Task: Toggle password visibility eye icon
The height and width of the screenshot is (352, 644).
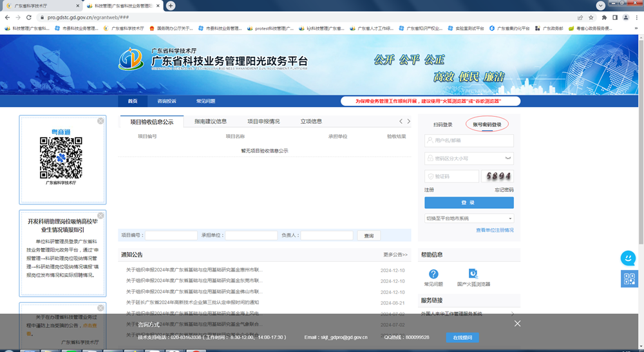Action: pyautogui.click(x=508, y=159)
